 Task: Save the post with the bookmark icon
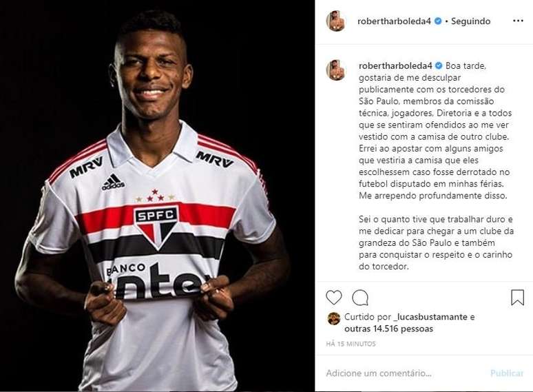click(x=517, y=298)
